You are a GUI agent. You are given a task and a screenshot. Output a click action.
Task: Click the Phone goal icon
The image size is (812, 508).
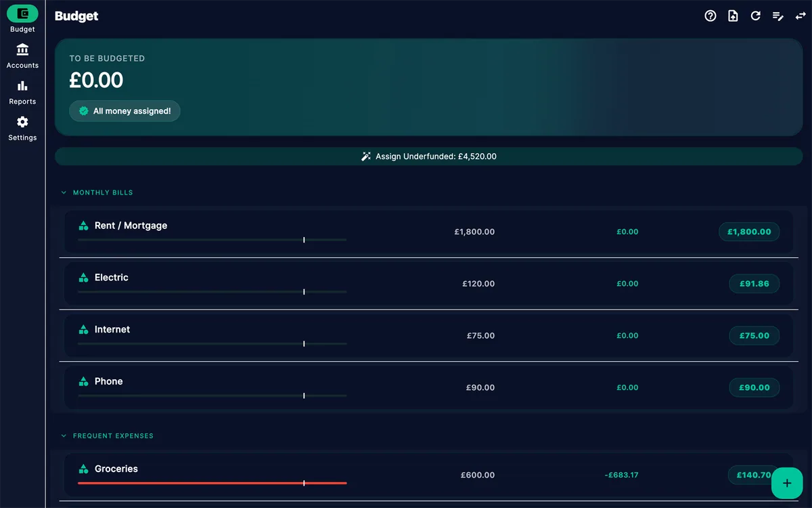[x=83, y=381]
